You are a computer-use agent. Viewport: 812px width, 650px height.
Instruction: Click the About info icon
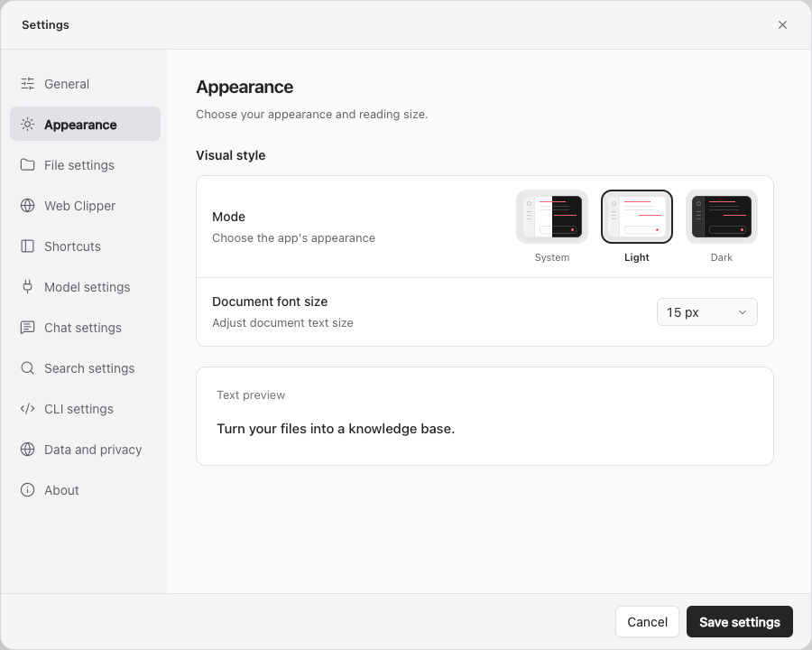click(27, 490)
